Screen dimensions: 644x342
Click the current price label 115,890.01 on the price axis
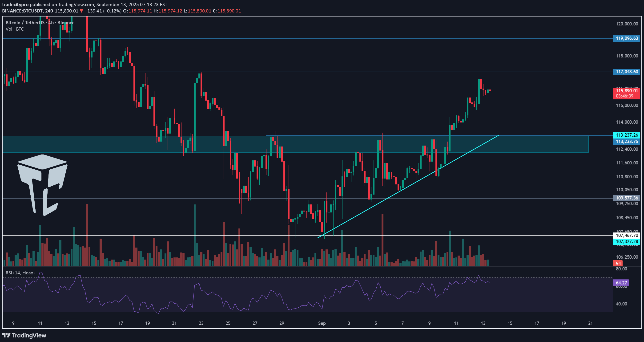pos(627,91)
